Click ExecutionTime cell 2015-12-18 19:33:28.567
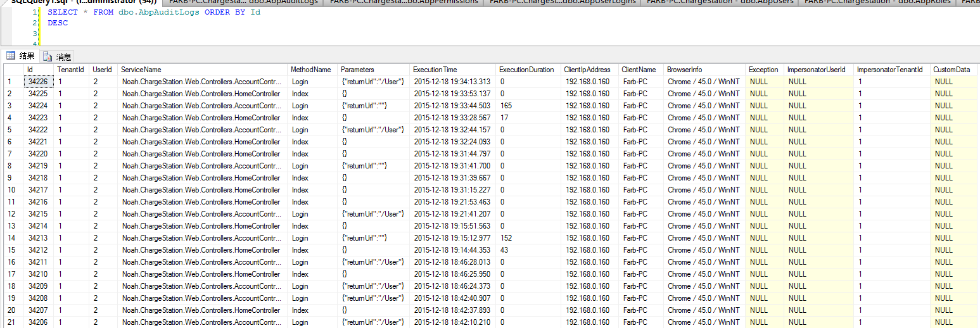 click(x=453, y=118)
